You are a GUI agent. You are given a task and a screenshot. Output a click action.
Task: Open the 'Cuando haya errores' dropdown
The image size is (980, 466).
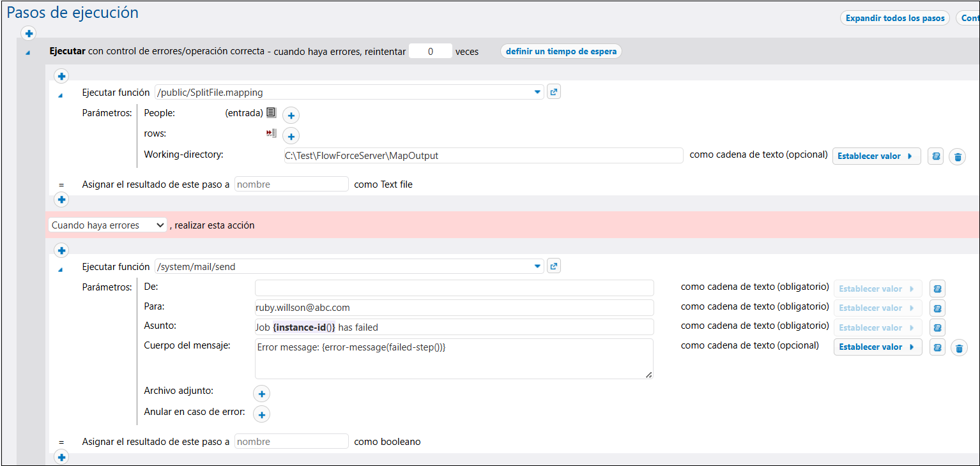[x=107, y=225]
